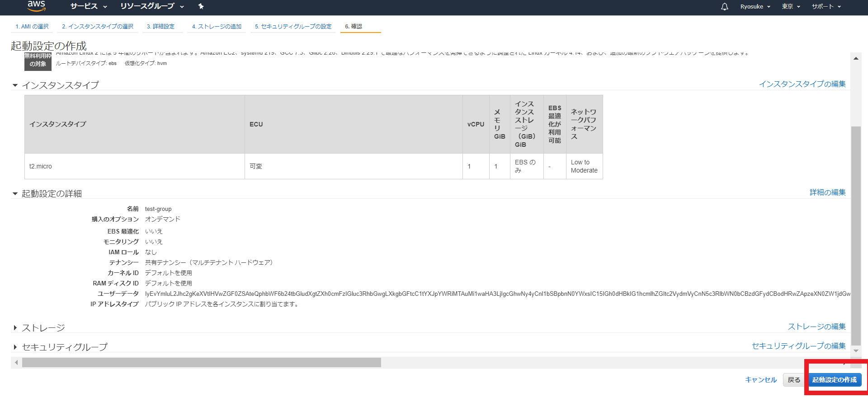Go to step 4 ストレージの追加
Viewport: 868px width, 397px height.
[x=217, y=27]
